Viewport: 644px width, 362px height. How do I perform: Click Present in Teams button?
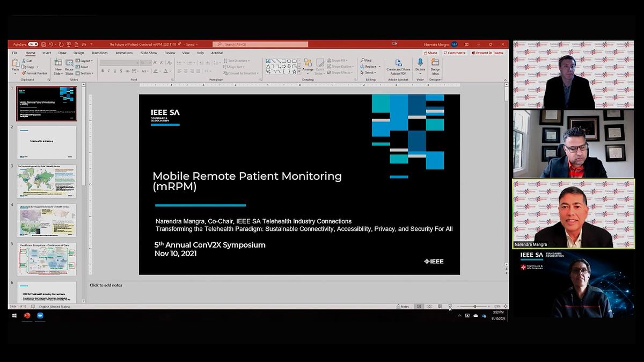point(488,53)
